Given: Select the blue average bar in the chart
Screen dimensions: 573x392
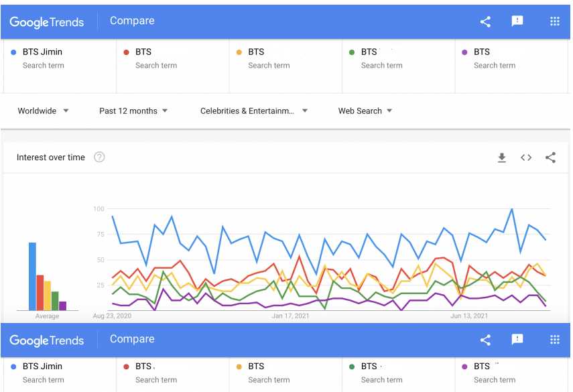Looking at the screenshot, I should [33, 277].
